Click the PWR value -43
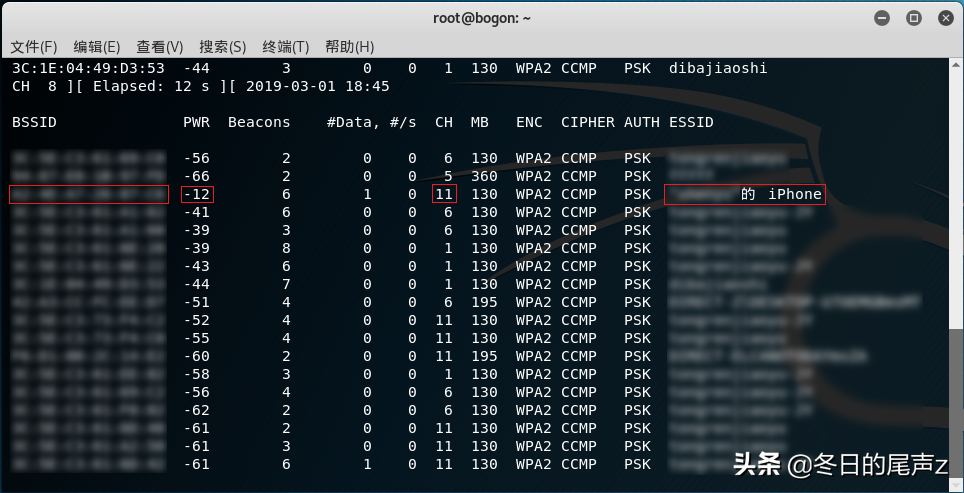 [197, 266]
